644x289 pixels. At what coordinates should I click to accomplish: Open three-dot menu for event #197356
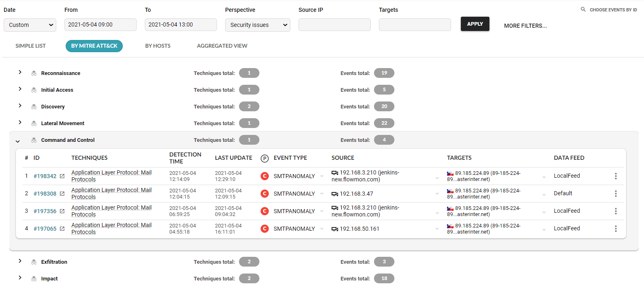pyautogui.click(x=615, y=211)
